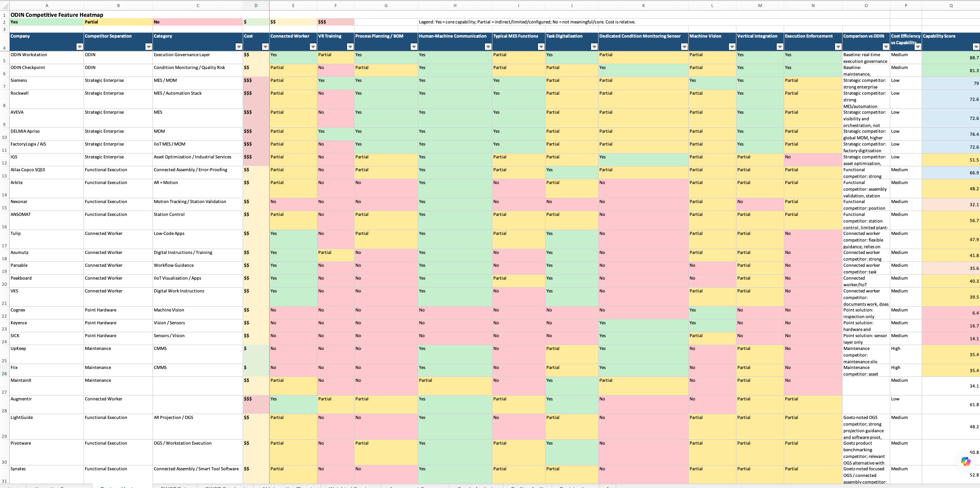Open the Machine Vision filter dropdown
Viewport: 980px width, 488px height.
[x=732, y=47]
